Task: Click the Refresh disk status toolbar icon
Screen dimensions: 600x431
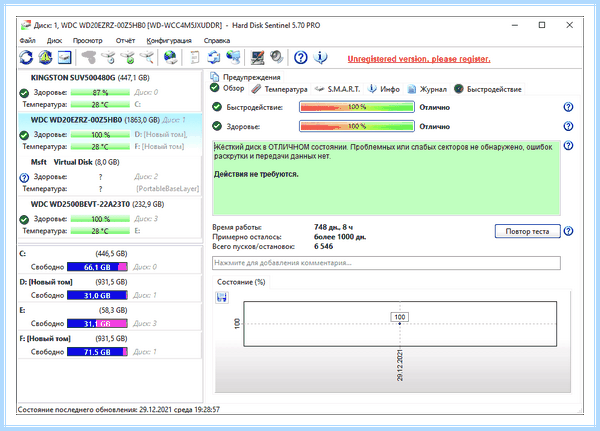Action: [x=26, y=58]
